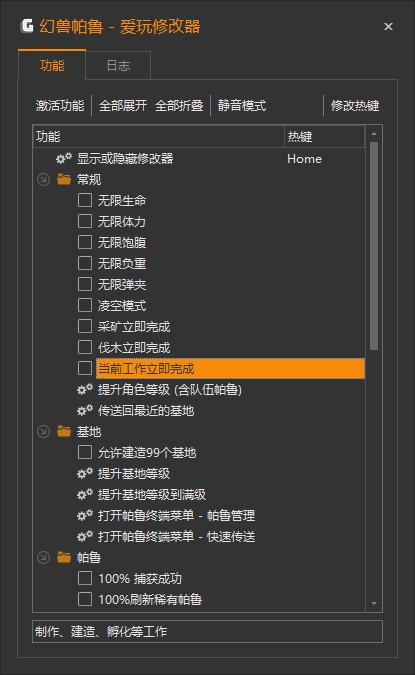Click scrollbar down arrow in feature list

point(374,604)
